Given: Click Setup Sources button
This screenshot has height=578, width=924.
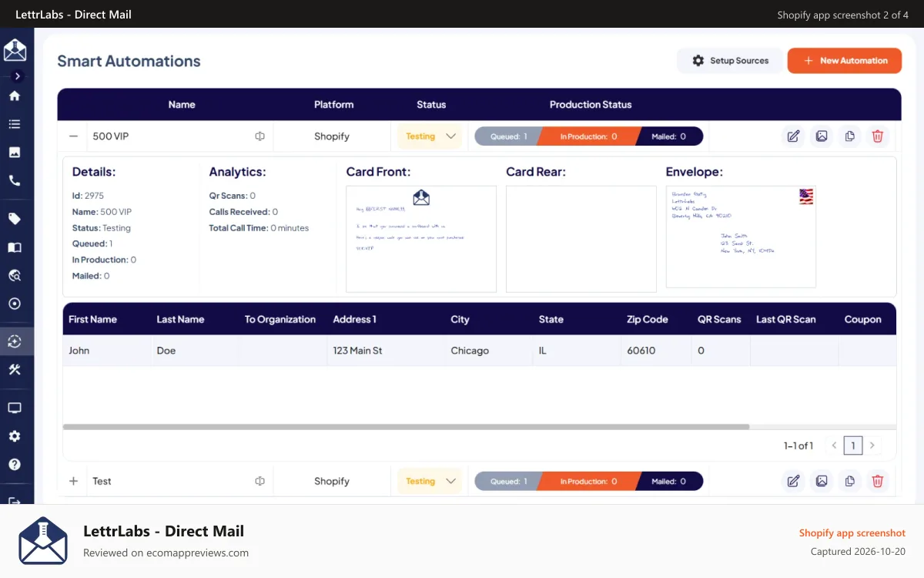Looking at the screenshot, I should pyautogui.click(x=730, y=61).
